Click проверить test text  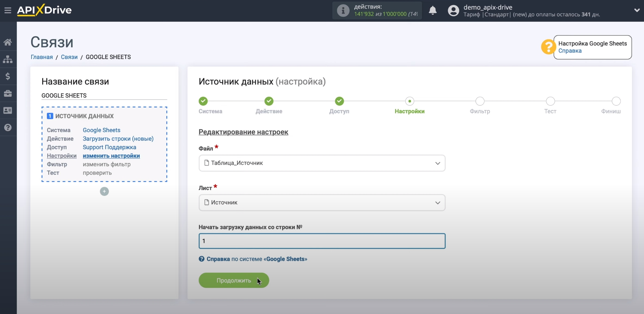click(x=97, y=173)
